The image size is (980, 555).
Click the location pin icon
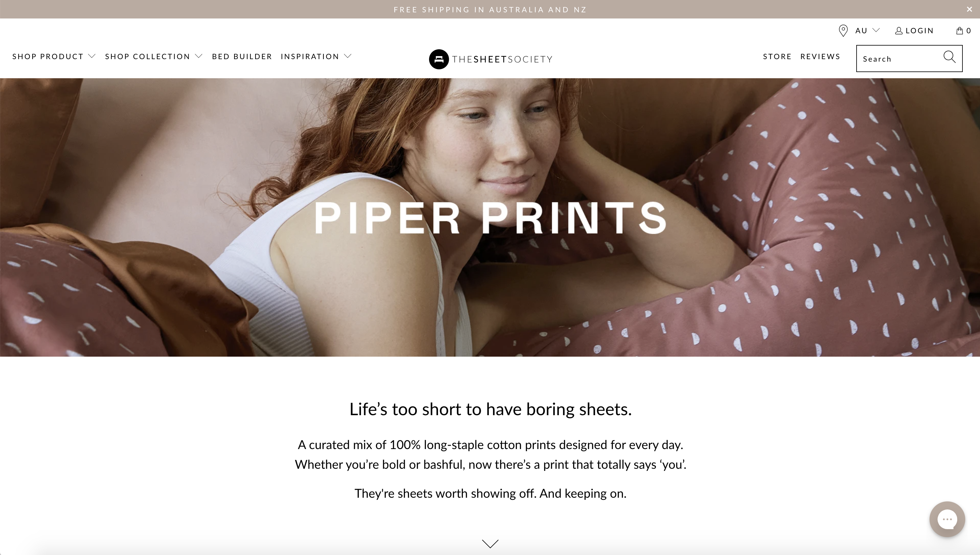[x=843, y=30]
